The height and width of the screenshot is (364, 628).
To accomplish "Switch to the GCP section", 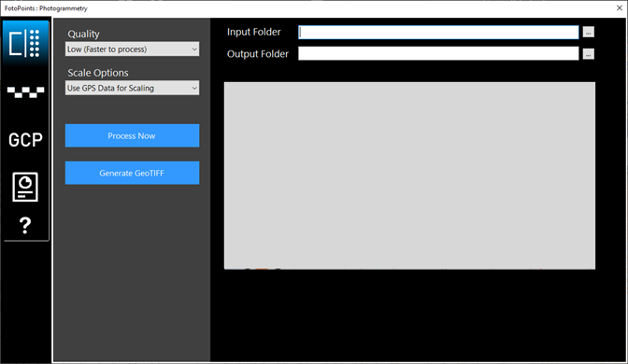I will pyautogui.click(x=25, y=140).
